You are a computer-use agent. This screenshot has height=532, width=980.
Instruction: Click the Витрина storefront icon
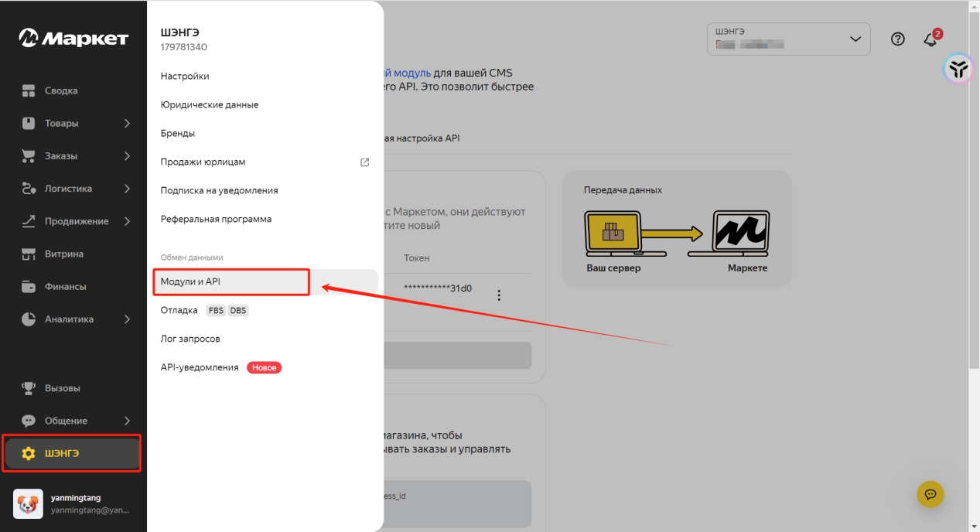(29, 254)
